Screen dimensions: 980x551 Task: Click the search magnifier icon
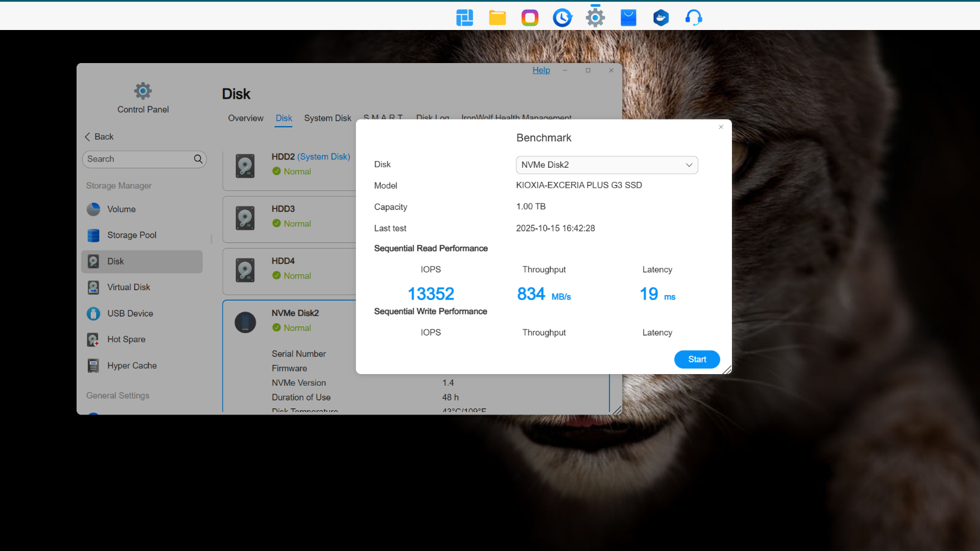tap(198, 159)
